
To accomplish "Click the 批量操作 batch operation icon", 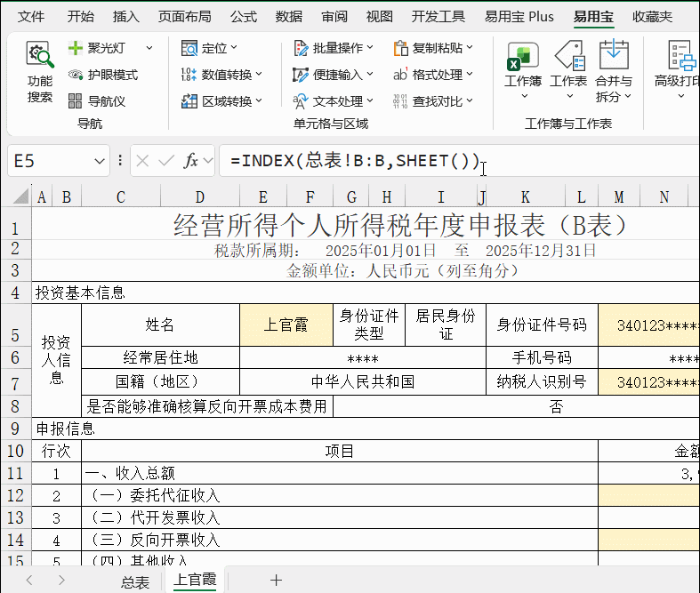I will (x=301, y=48).
